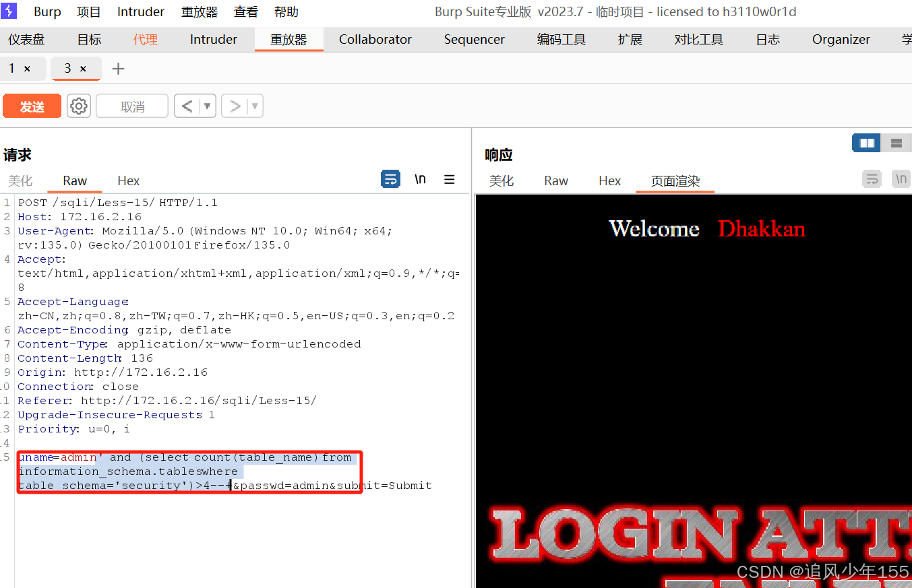
Task: Select repeater request tab 3
Action: [67, 68]
